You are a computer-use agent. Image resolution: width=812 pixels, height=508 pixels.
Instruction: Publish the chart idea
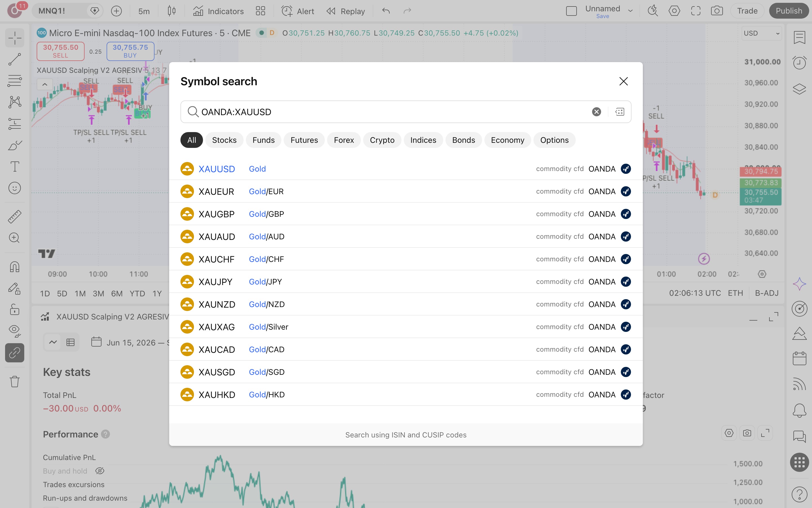coord(789,11)
